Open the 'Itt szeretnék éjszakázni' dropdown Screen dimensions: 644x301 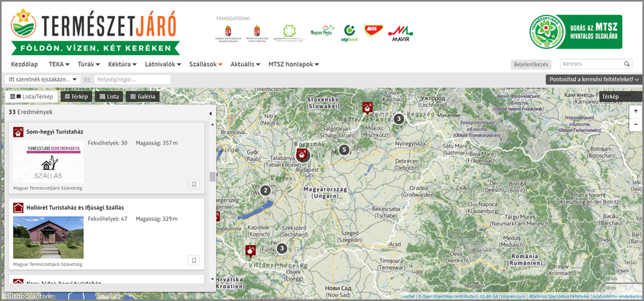coord(42,80)
